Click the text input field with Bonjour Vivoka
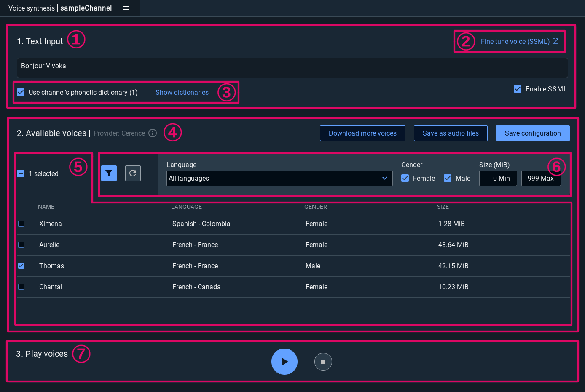 292,68
